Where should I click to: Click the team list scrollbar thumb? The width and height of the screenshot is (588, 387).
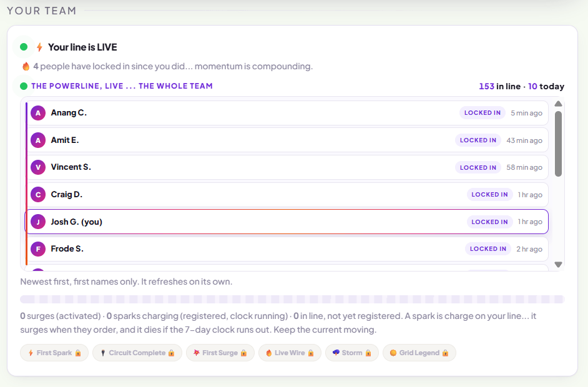click(558, 144)
